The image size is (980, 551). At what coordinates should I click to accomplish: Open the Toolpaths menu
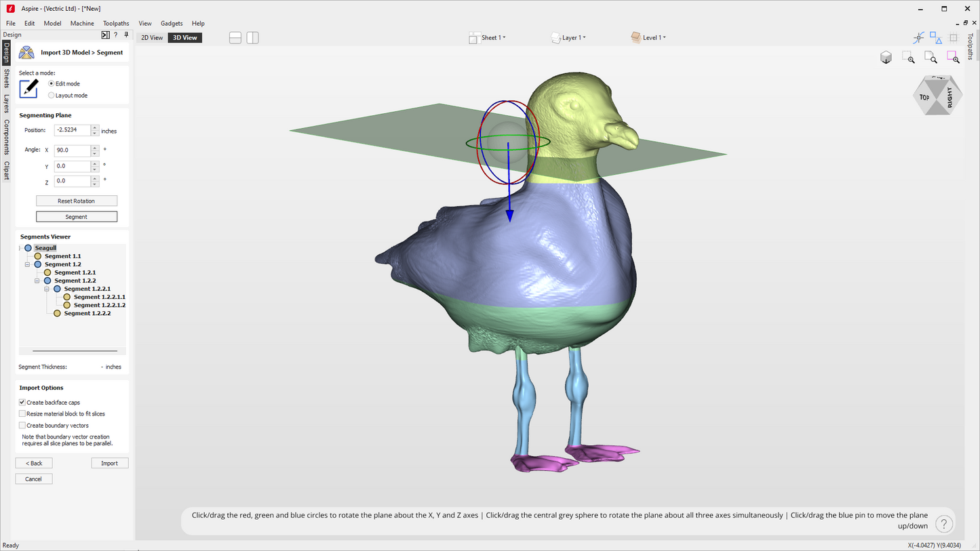[x=116, y=23]
